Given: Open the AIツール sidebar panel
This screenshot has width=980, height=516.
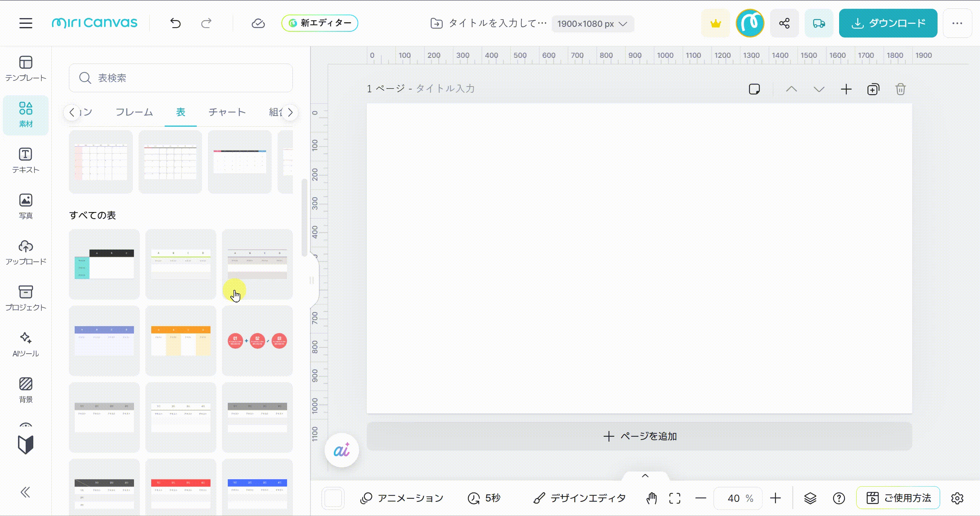Looking at the screenshot, I should point(26,345).
